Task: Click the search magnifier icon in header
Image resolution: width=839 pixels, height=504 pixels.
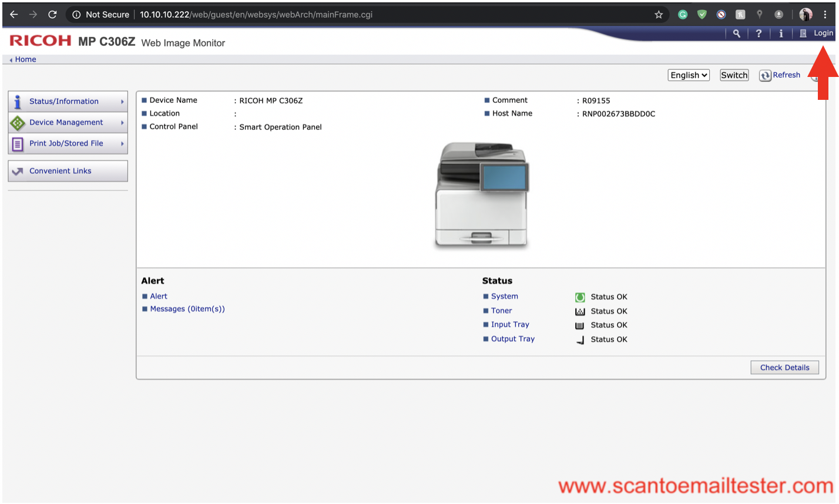Action: tap(736, 33)
